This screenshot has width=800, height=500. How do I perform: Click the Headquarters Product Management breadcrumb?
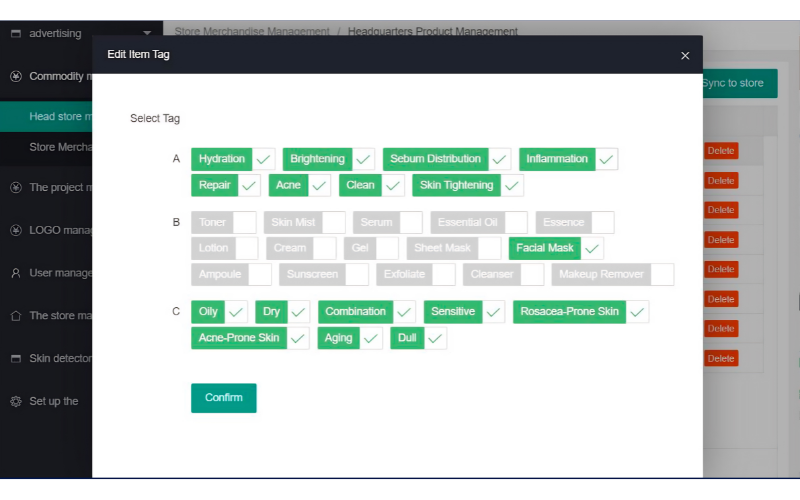coord(433,31)
